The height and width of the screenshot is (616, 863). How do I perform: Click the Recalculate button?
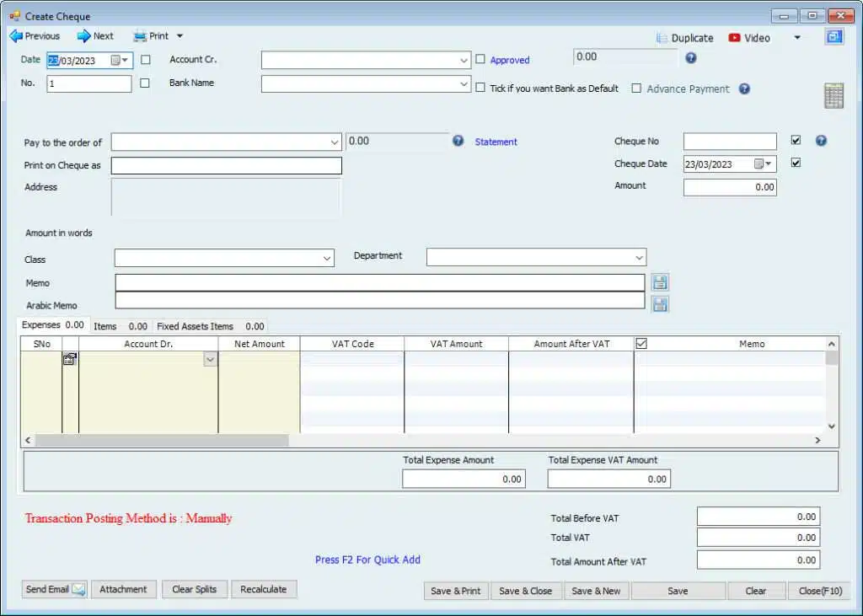(x=264, y=589)
